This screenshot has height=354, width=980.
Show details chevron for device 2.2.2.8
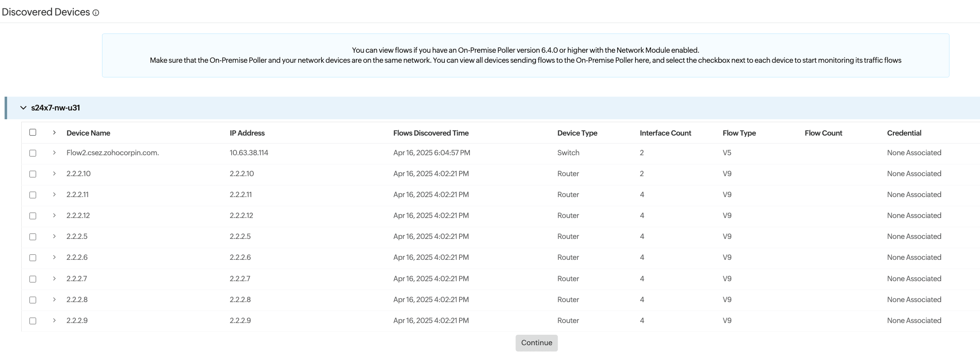point(54,300)
